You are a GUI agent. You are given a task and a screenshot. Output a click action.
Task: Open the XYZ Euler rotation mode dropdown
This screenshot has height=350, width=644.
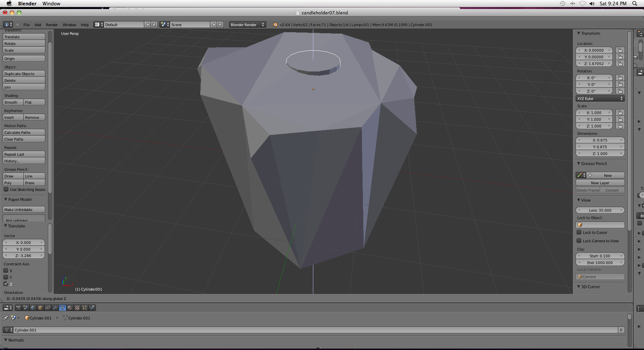(x=600, y=99)
